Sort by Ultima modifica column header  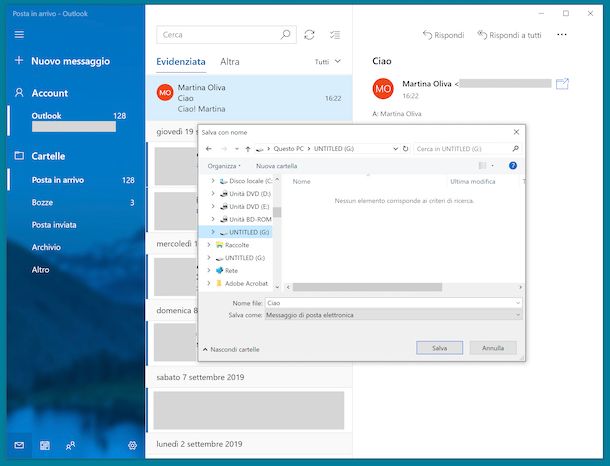[x=473, y=181]
